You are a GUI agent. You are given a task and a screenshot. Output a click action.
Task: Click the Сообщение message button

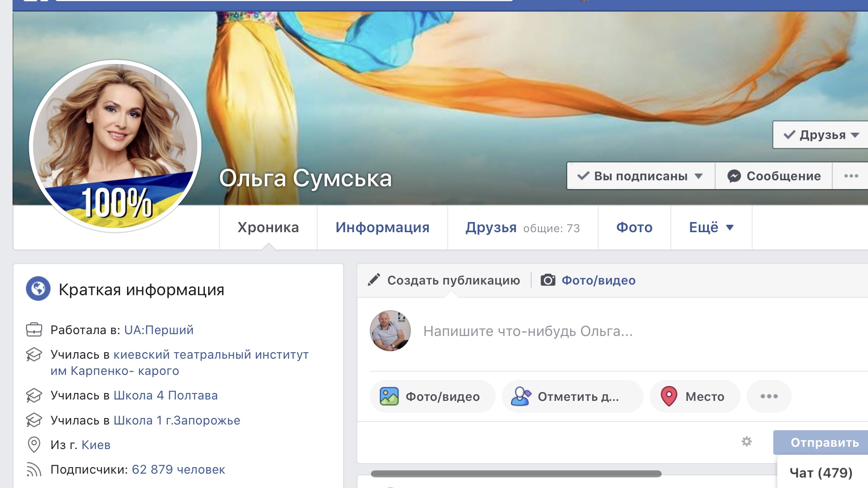[x=774, y=176]
